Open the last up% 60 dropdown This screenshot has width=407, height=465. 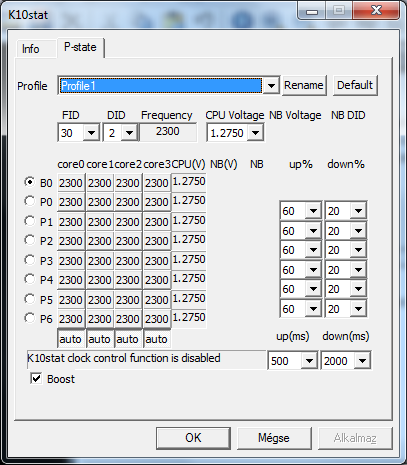[313, 309]
